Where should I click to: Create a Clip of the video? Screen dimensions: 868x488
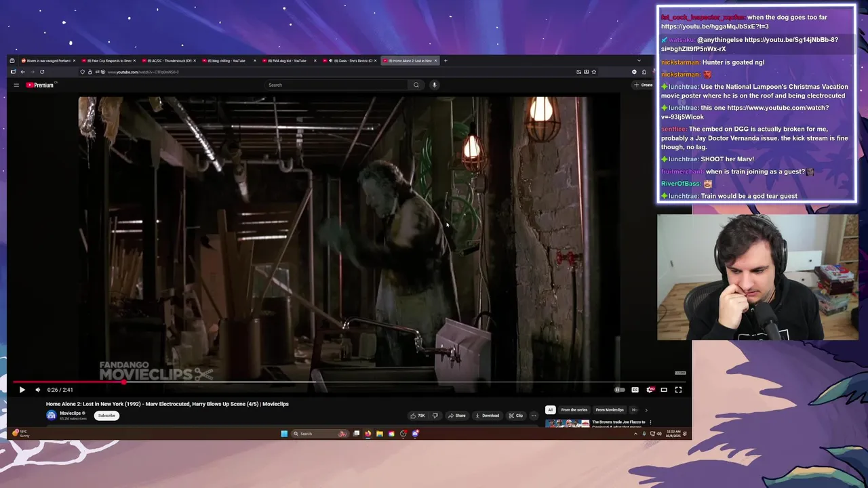(x=516, y=415)
